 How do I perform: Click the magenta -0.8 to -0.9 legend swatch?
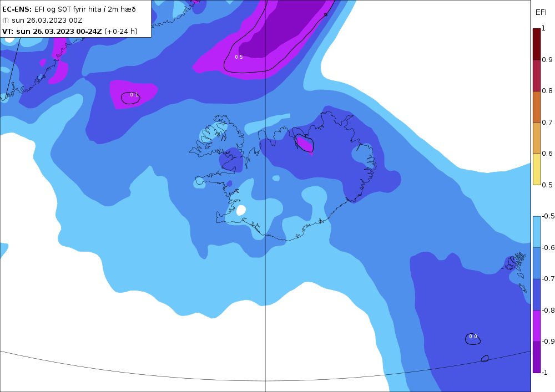pos(537,325)
